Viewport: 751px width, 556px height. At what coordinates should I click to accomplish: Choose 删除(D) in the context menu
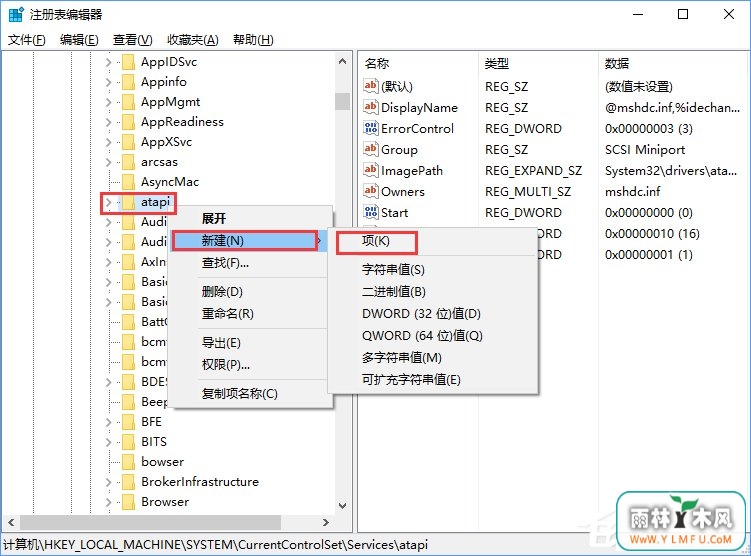coord(251,292)
